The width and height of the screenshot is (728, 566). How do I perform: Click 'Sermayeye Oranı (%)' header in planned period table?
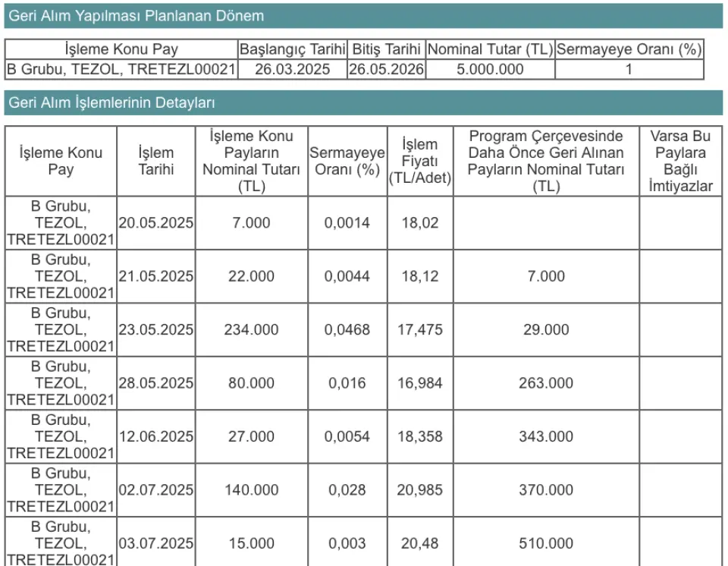629,49
